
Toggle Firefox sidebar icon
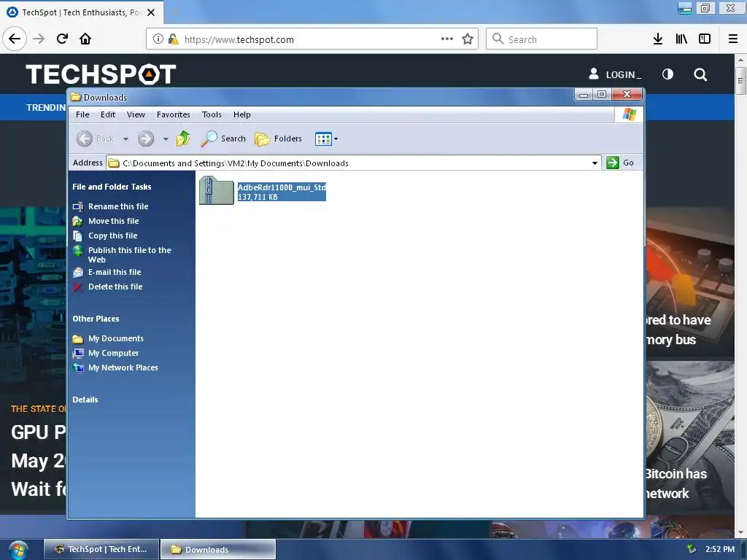click(x=705, y=39)
